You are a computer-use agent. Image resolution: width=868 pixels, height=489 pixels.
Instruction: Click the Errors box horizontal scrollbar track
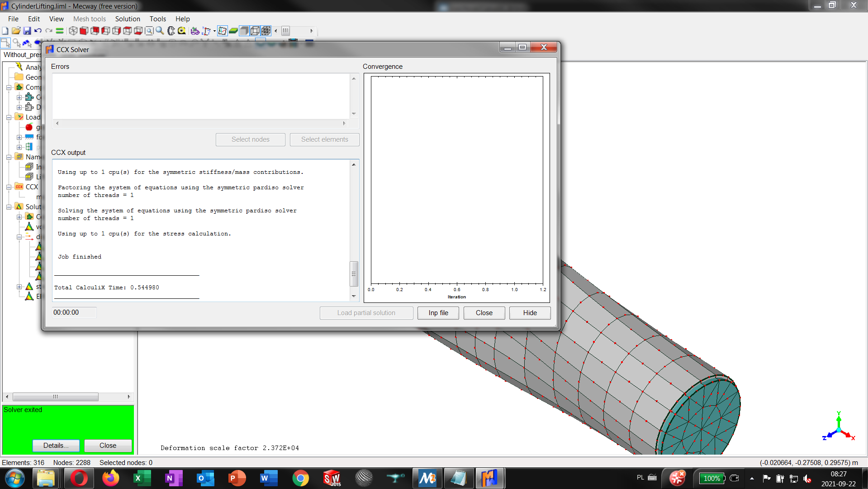pyautogui.click(x=200, y=123)
